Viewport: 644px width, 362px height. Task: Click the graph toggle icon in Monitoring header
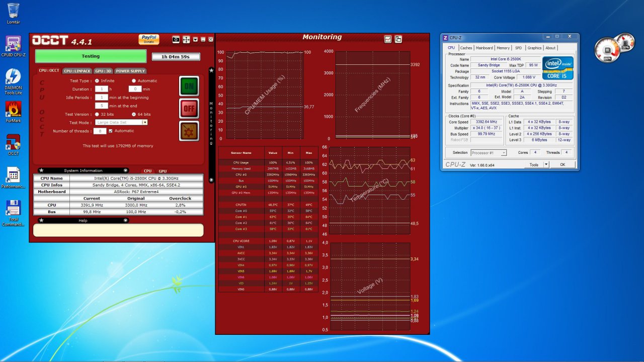(388, 39)
